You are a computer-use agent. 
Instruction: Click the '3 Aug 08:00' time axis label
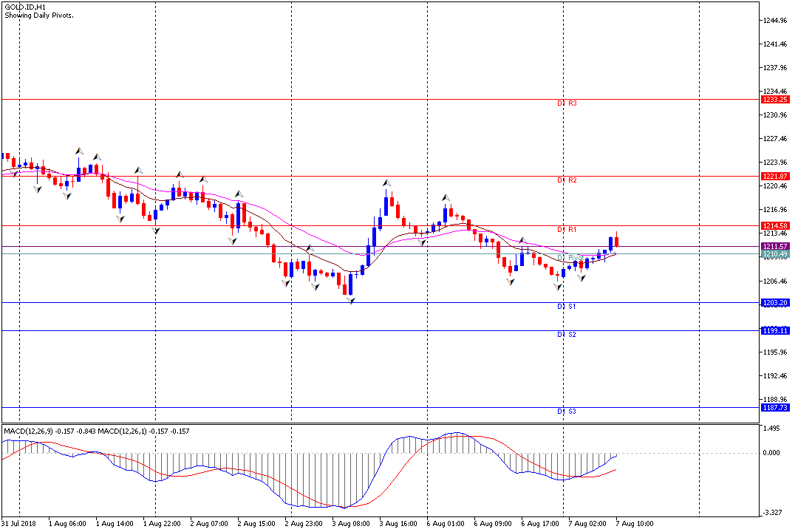350,524
